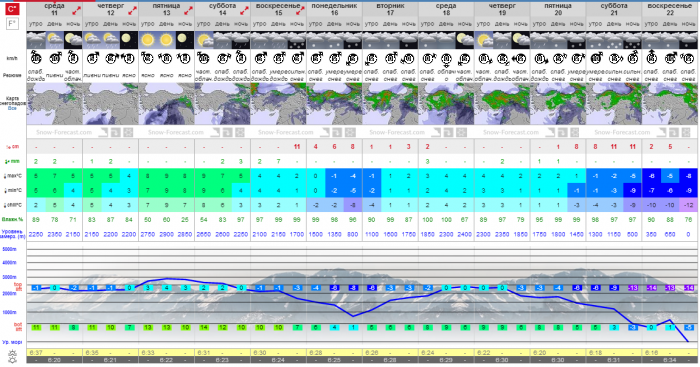700x367 pixels.
Task: Click sun-cloud icon for суббота 14 morning
Action: click(x=204, y=40)
